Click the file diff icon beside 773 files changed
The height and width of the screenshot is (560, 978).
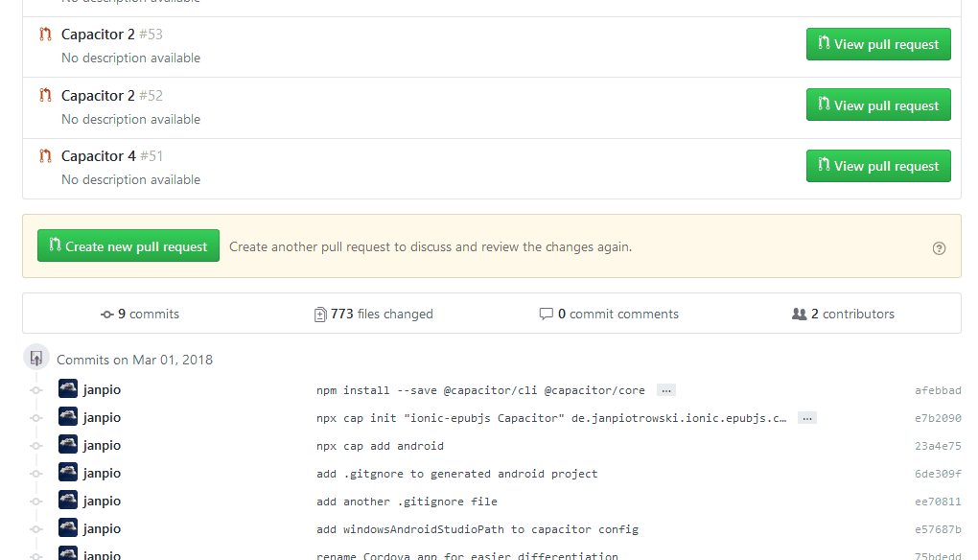pyautogui.click(x=321, y=314)
